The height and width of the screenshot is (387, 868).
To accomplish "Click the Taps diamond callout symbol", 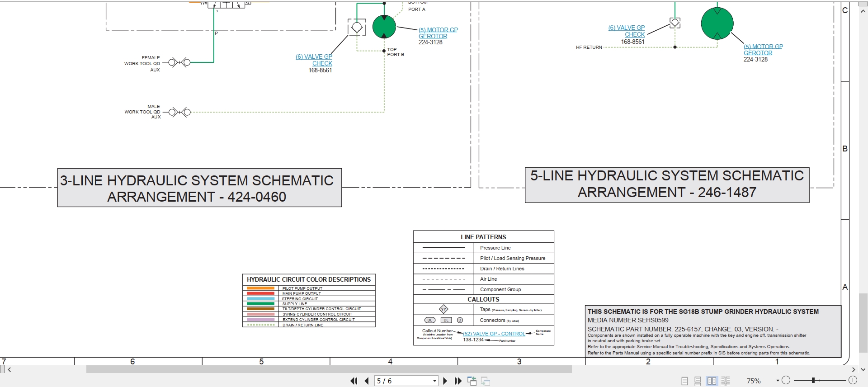I will tap(443, 309).
